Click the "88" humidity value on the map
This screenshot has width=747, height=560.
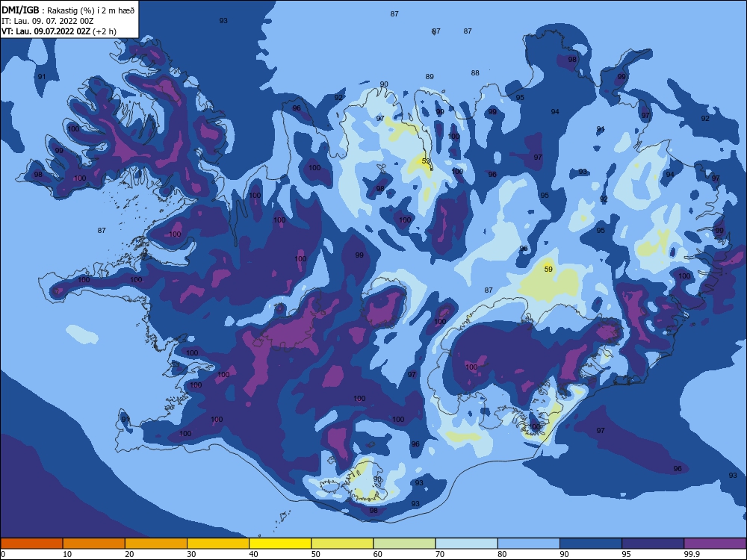pyautogui.click(x=475, y=73)
